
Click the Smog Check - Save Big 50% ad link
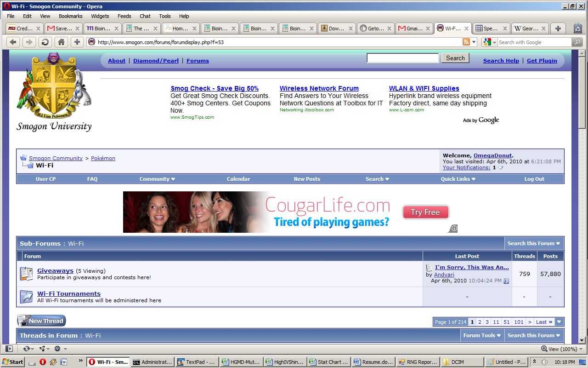pyautogui.click(x=215, y=88)
